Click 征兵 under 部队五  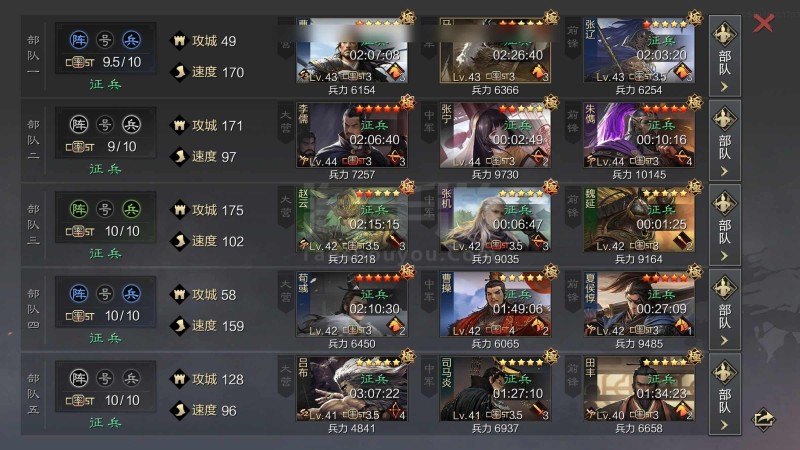click(x=105, y=423)
